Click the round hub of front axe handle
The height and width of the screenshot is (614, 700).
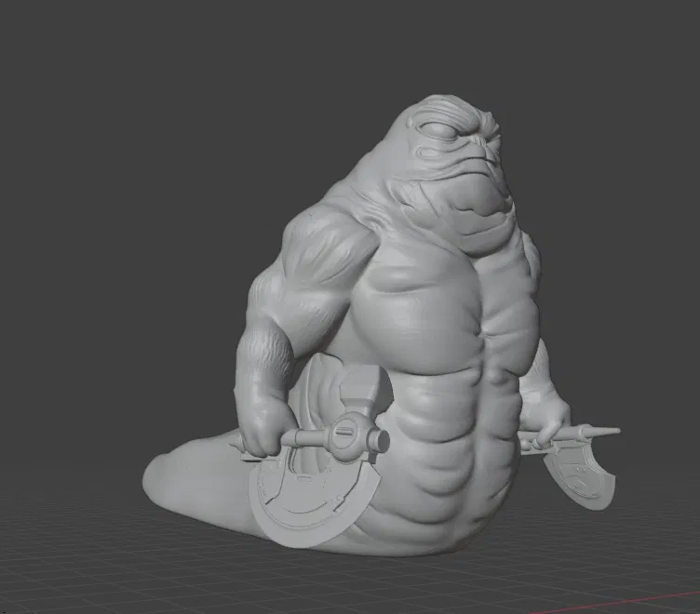coord(349,435)
